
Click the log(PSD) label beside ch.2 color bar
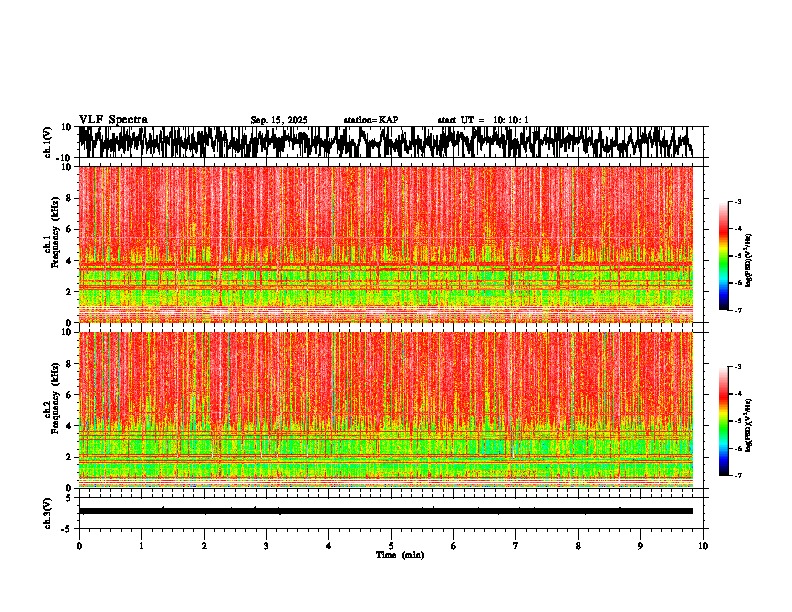point(749,425)
